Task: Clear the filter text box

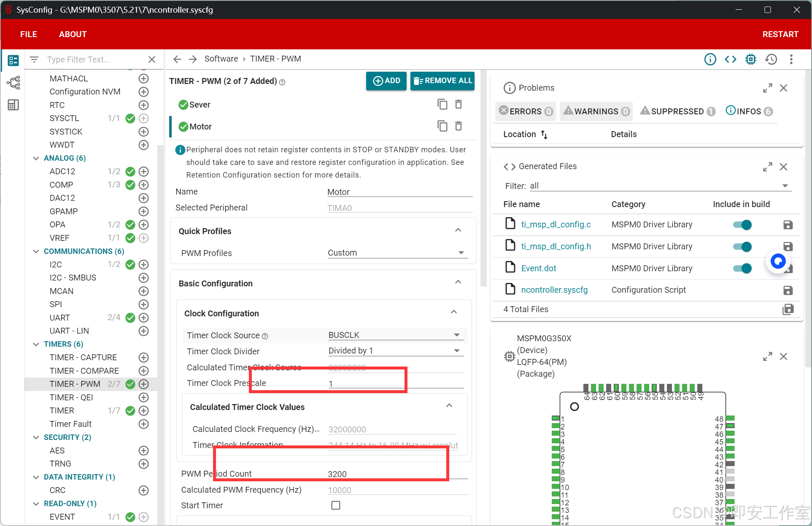Action: 152,59
